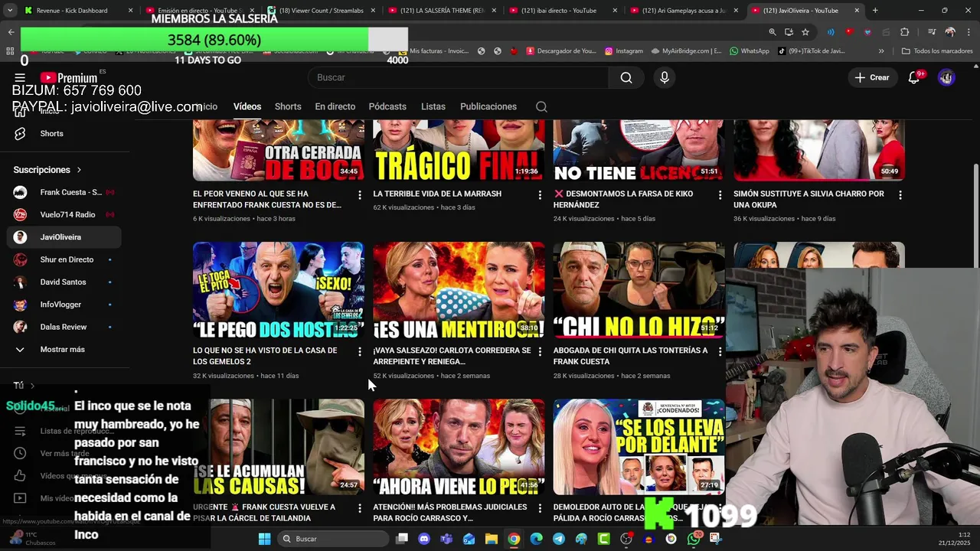Open the ES UNA MENTIROSA video thumbnail
The image size is (980, 551).
459,290
